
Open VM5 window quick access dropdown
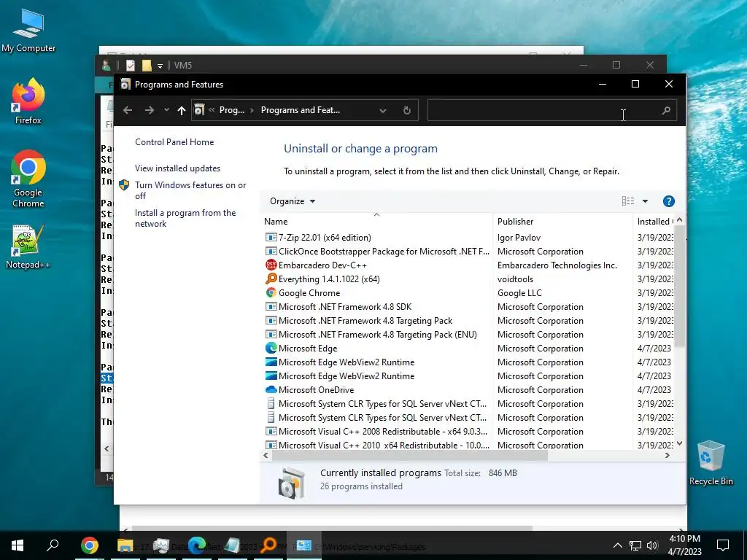tap(160, 66)
